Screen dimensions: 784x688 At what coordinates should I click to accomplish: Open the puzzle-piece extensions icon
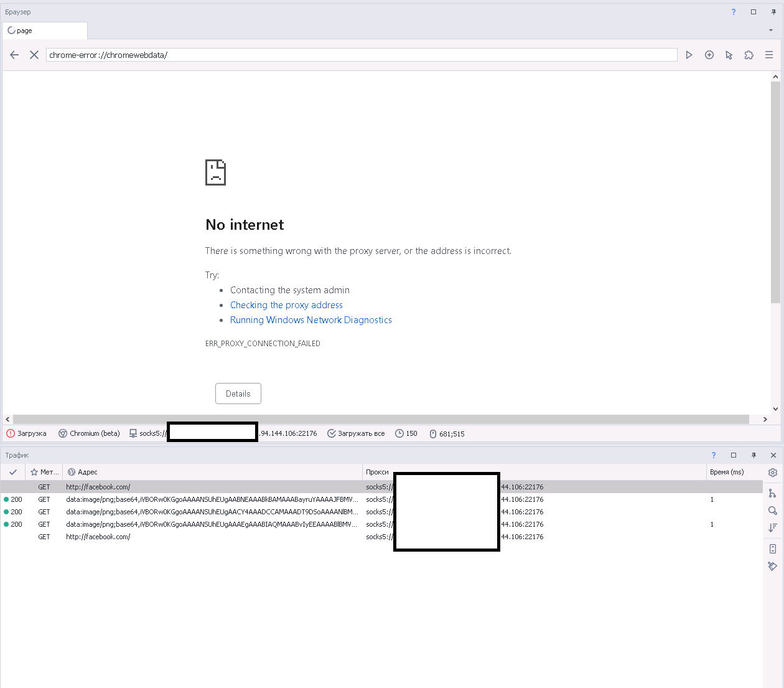tap(749, 55)
